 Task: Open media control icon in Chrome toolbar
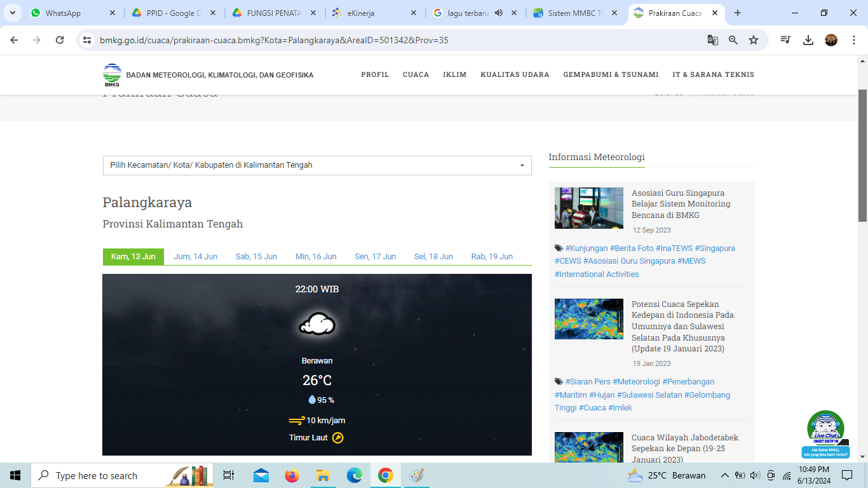[x=786, y=40]
